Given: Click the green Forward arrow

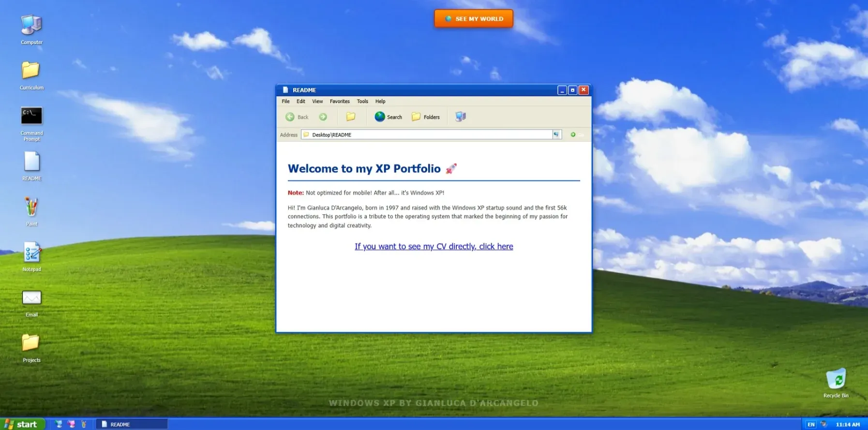Looking at the screenshot, I should 323,117.
